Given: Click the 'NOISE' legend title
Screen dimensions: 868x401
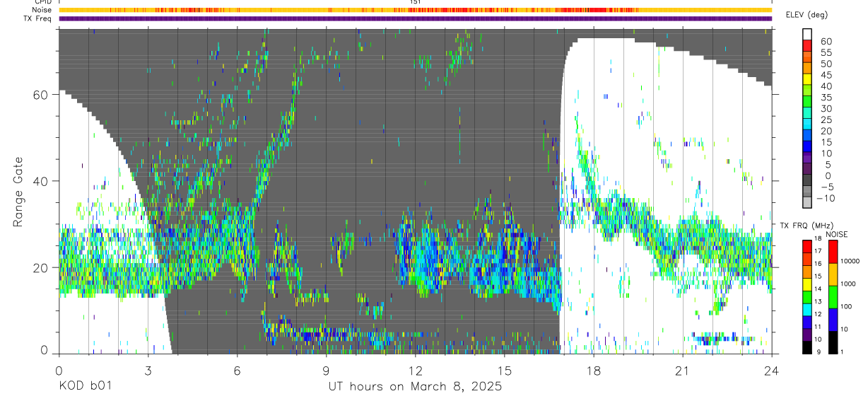Looking at the screenshot, I should (836, 234).
